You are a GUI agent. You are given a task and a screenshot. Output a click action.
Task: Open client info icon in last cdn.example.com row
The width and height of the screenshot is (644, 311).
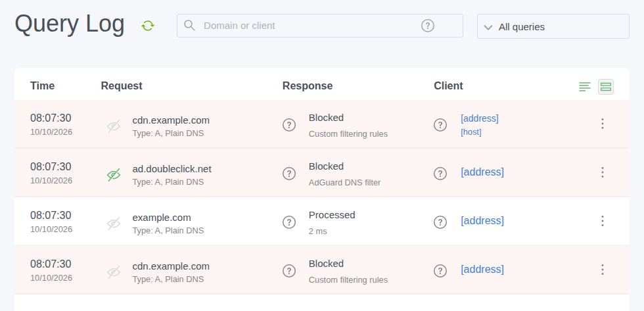pyautogui.click(x=440, y=271)
